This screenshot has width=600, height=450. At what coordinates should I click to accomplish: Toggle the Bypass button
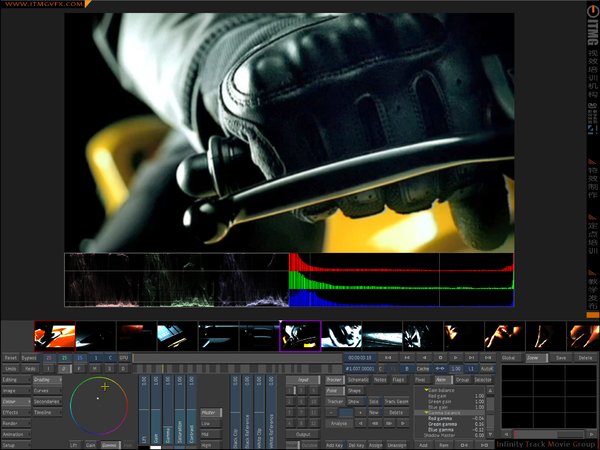[30, 357]
